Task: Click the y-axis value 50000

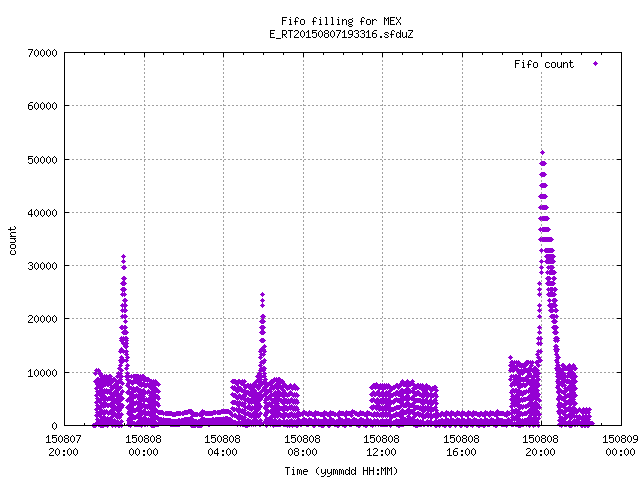Action: (x=42, y=160)
